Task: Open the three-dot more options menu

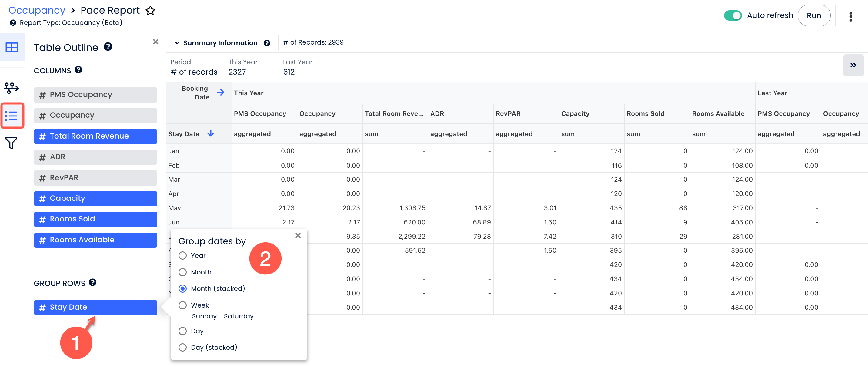Action: (x=850, y=16)
